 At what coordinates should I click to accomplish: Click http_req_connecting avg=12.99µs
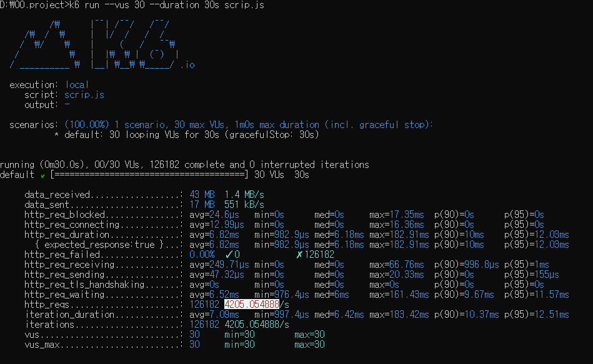(217, 225)
